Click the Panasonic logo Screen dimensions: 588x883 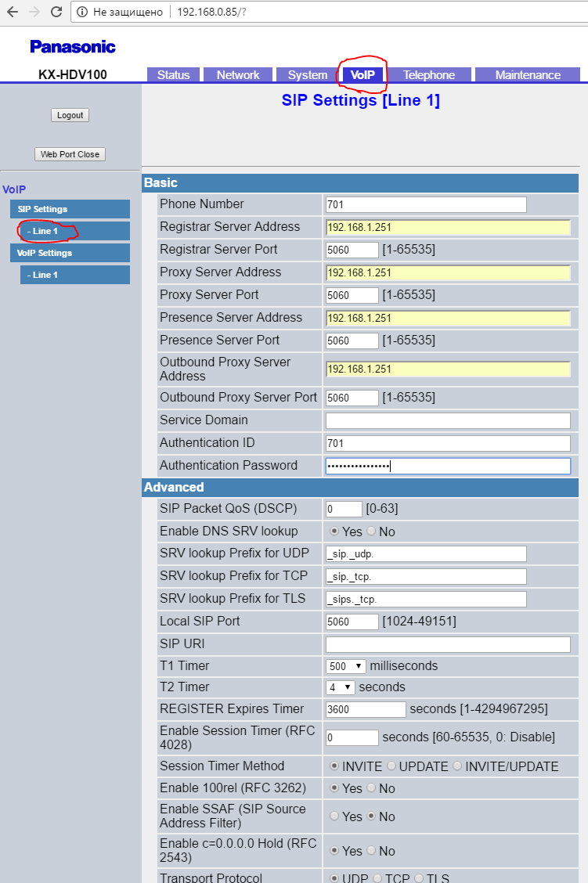[x=72, y=47]
